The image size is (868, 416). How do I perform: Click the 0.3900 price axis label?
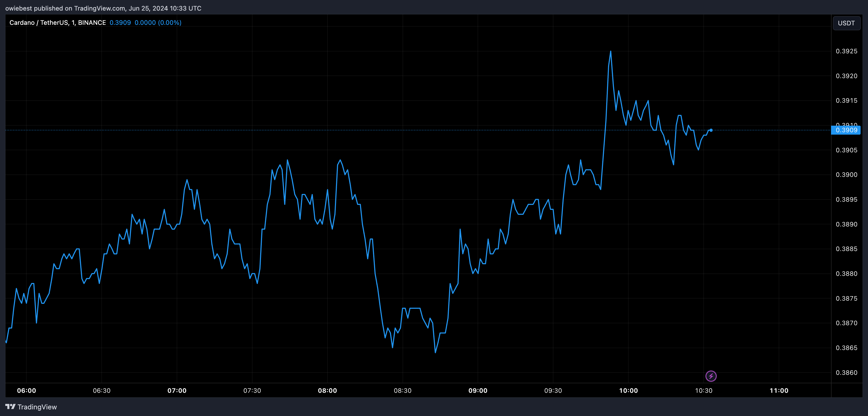click(x=846, y=174)
